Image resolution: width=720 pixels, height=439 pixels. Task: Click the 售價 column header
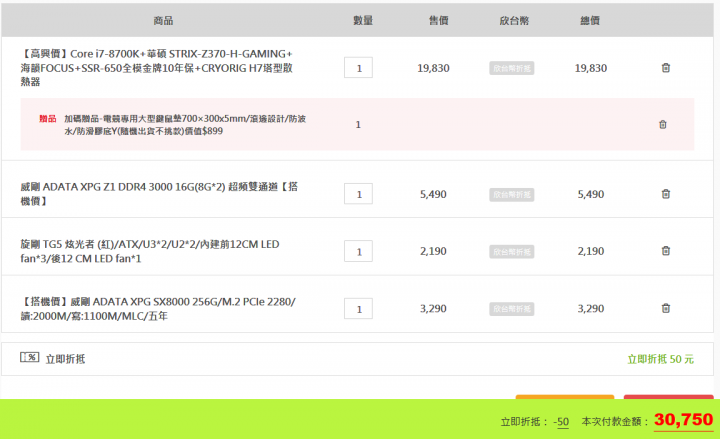[x=439, y=20]
